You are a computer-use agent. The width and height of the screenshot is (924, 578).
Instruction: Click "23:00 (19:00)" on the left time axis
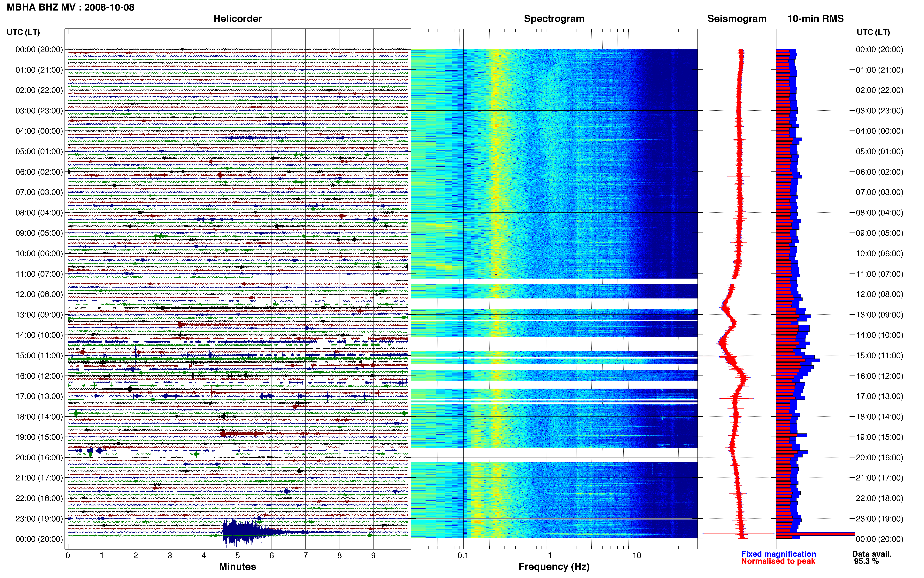pos(39,519)
